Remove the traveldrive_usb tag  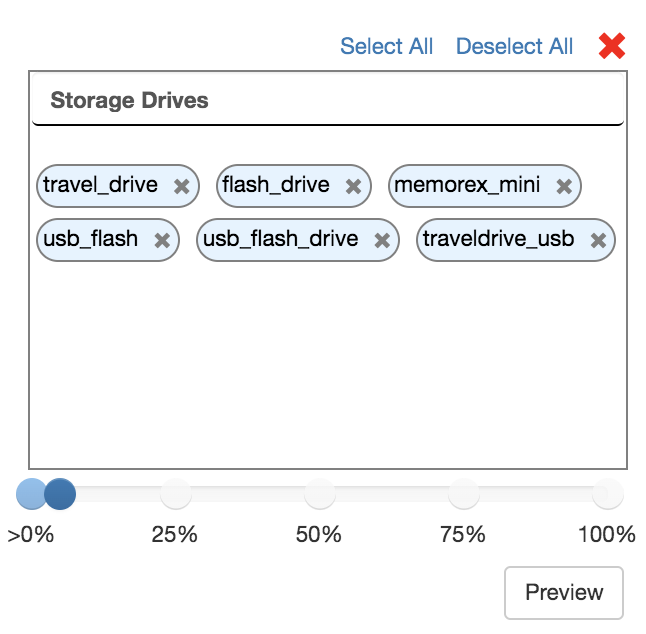pos(598,241)
